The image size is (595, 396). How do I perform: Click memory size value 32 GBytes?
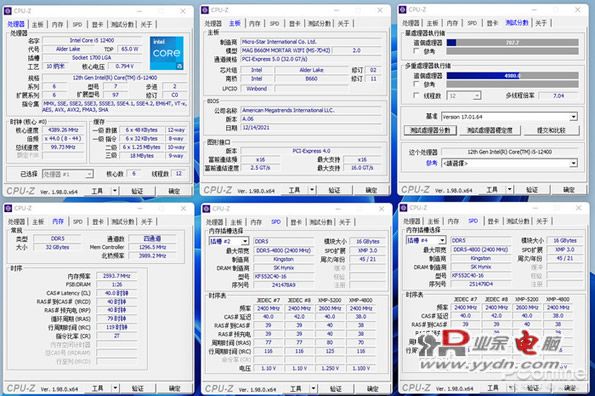point(58,247)
